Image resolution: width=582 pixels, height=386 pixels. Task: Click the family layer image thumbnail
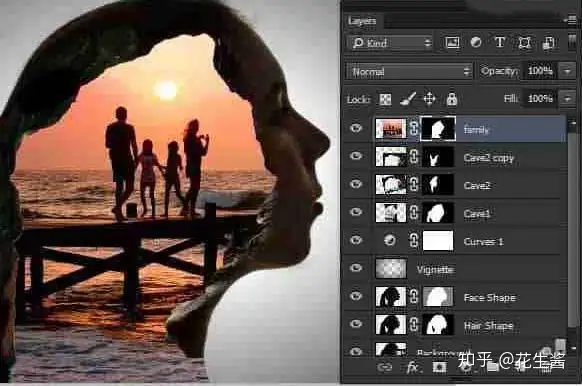coord(390,128)
